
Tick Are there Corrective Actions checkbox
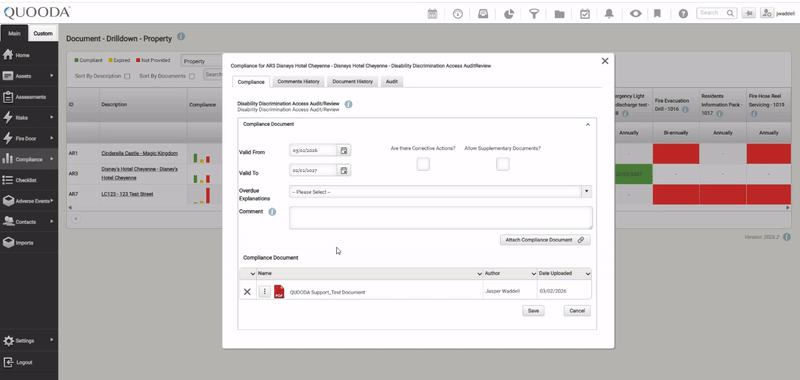point(423,164)
